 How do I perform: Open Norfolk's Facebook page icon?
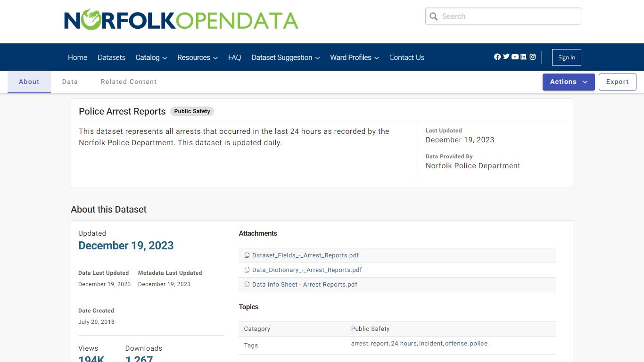pos(497,57)
